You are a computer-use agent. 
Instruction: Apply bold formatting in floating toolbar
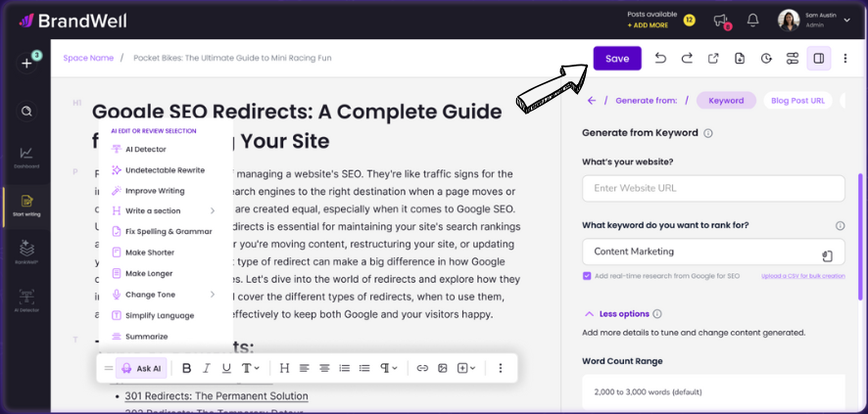(x=186, y=368)
